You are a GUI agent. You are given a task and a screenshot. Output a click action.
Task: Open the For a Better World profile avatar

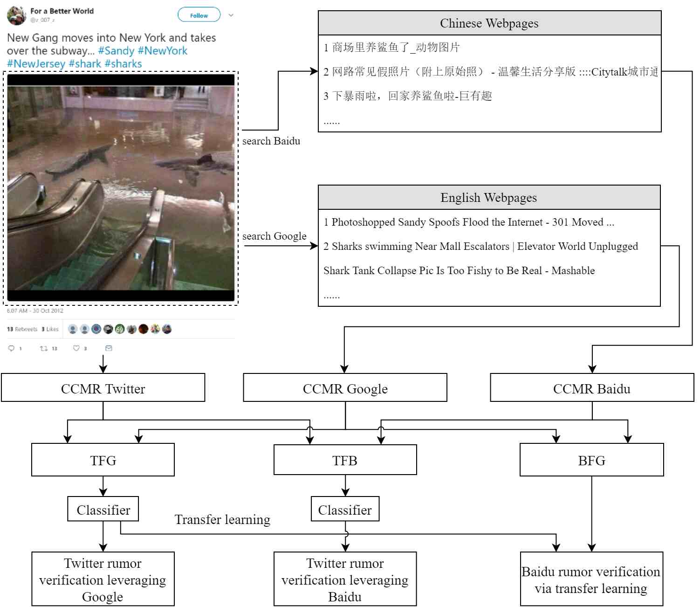pyautogui.click(x=16, y=15)
